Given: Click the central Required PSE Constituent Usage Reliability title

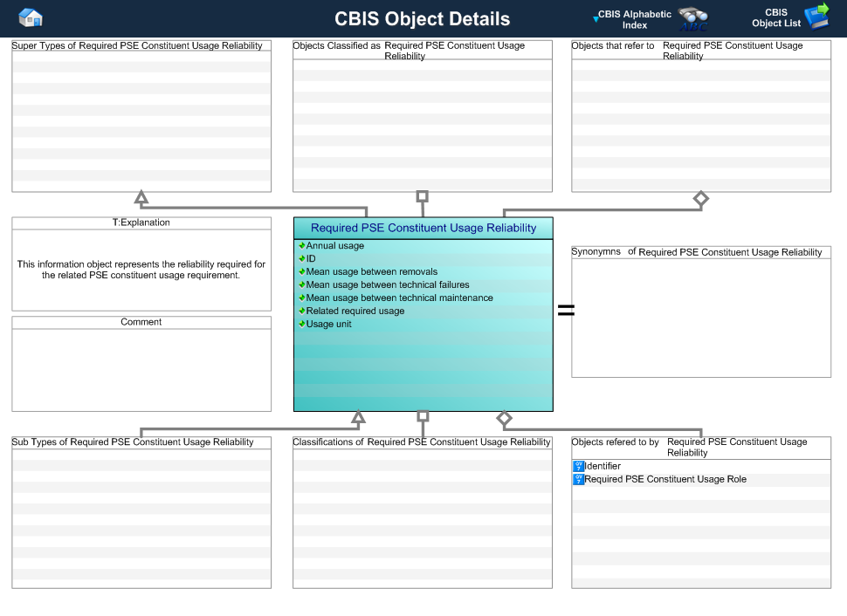Looking at the screenshot, I should click(423, 228).
